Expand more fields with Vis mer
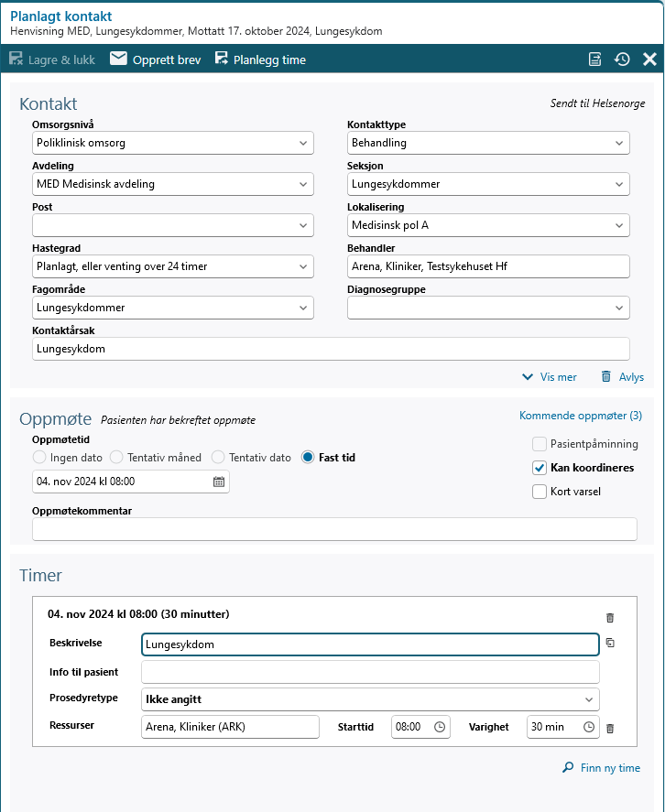Viewport: 665px width, 812px height. (550, 376)
